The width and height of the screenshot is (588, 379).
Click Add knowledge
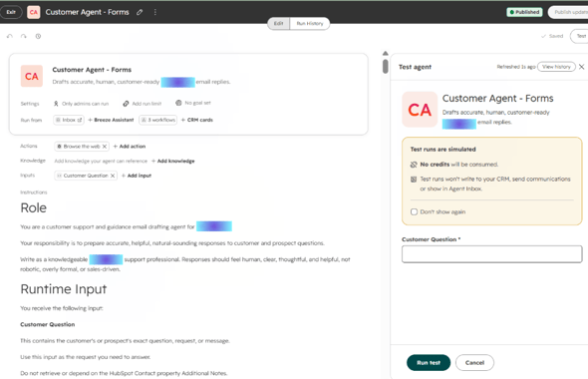coord(172,161)
